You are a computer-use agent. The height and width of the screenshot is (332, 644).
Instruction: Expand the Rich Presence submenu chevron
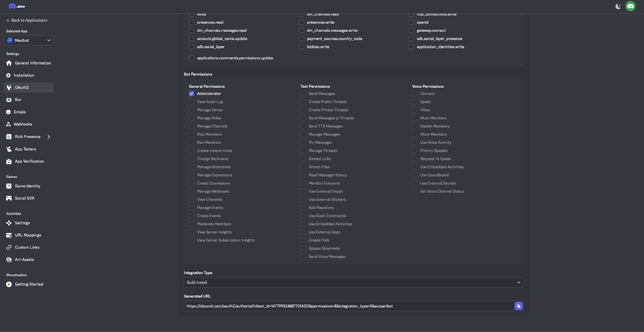(49, 137)
